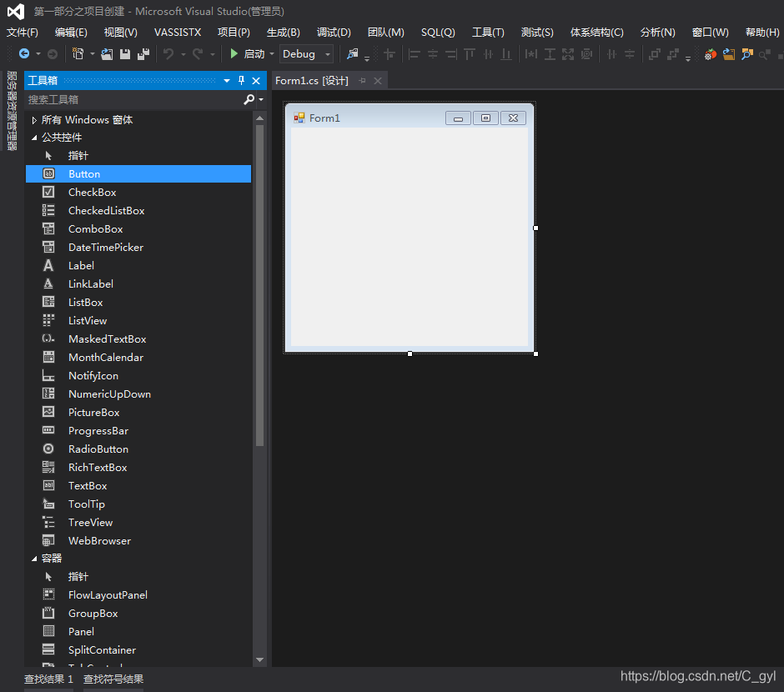This screenshot has width=784, height=692.
Task: Click the Send to Back icon
Action: 673,54
